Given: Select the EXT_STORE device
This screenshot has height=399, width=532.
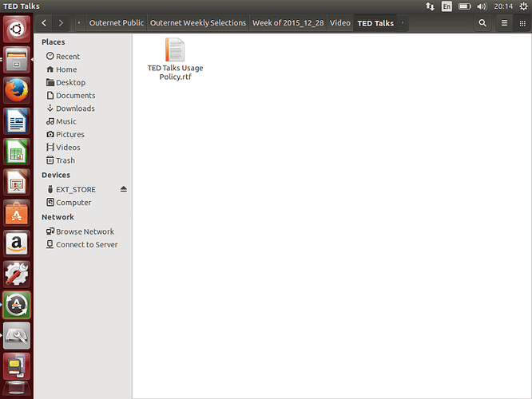Looking at the screenshot, I should coord(70,189).
